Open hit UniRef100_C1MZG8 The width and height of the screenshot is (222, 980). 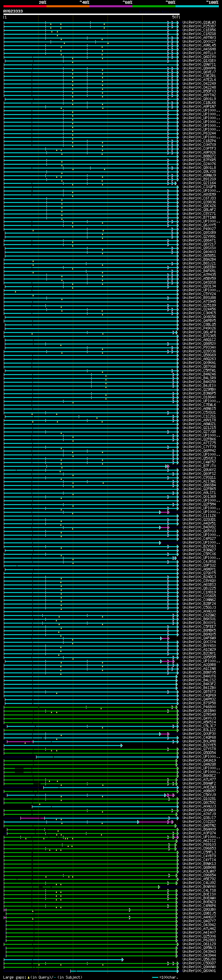[199, 34]
